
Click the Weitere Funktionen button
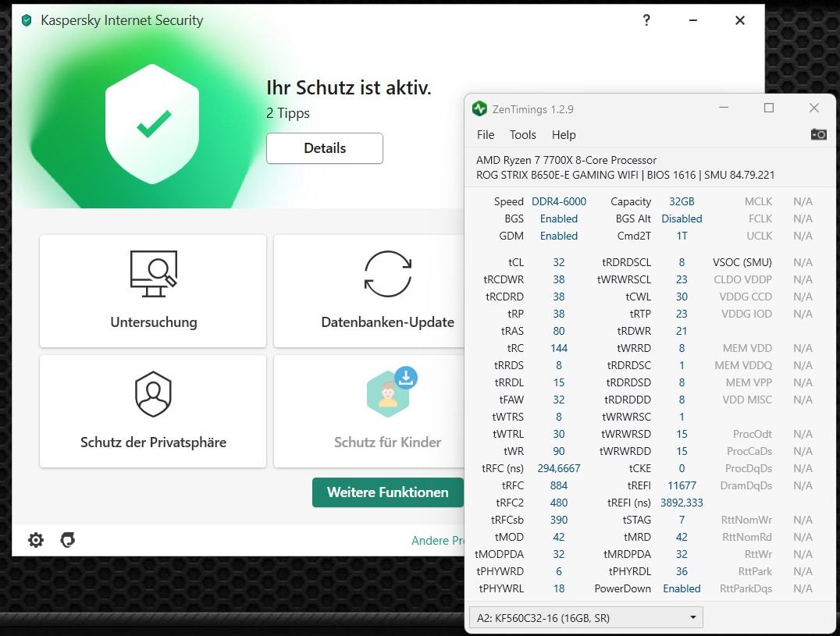click(x=388, y=492)
